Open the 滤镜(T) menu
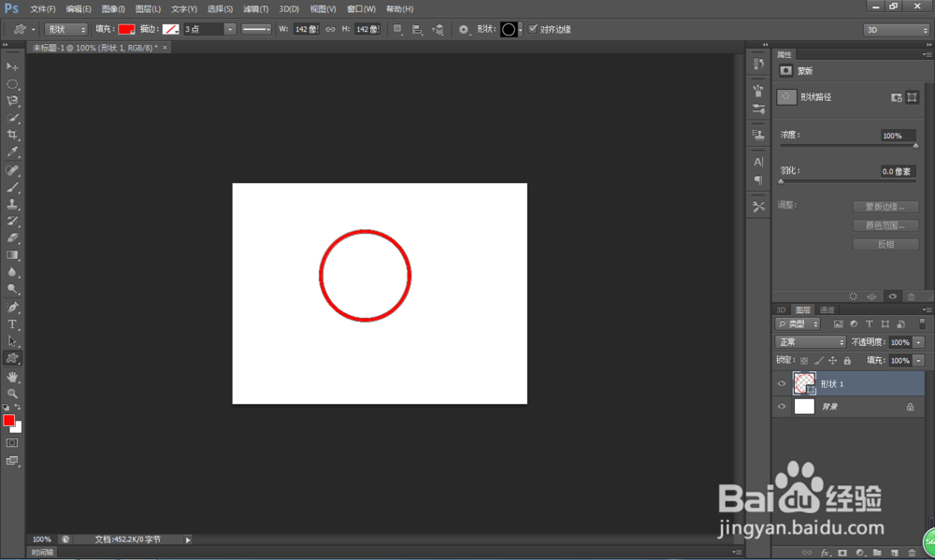Screen dimensions: 935x560 (256, 9)
